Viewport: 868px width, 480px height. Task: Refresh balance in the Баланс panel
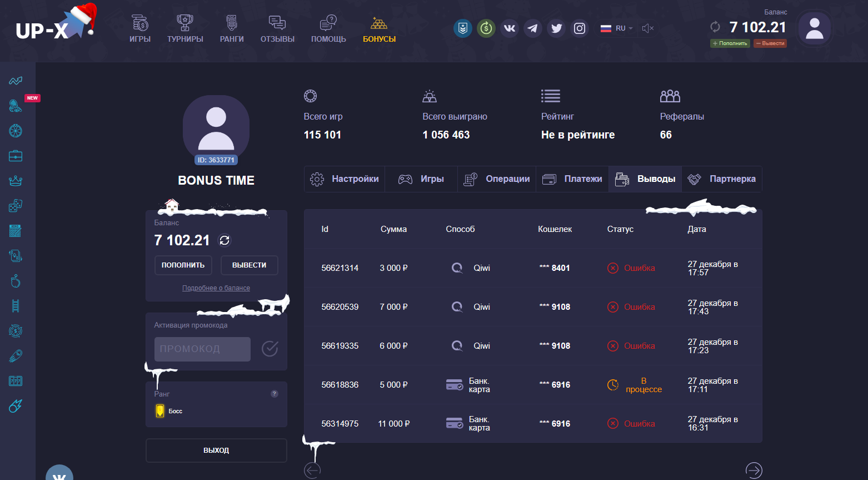tap(225, 240)
